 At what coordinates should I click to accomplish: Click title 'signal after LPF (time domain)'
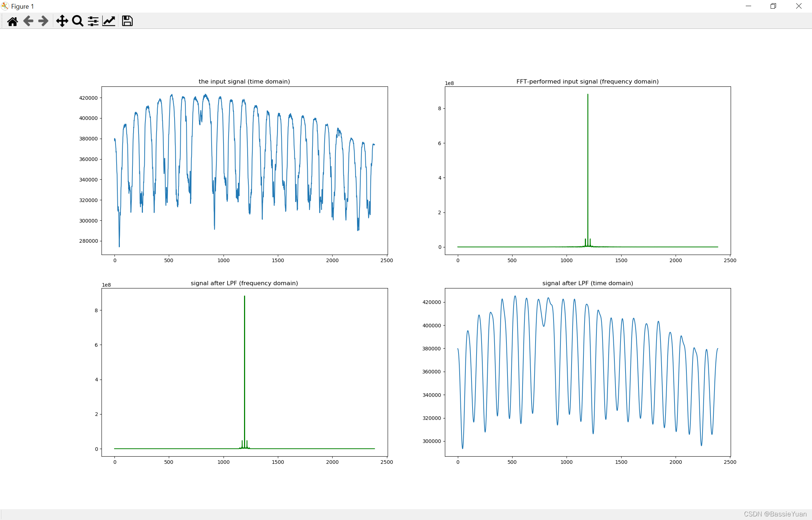(587, 283)
